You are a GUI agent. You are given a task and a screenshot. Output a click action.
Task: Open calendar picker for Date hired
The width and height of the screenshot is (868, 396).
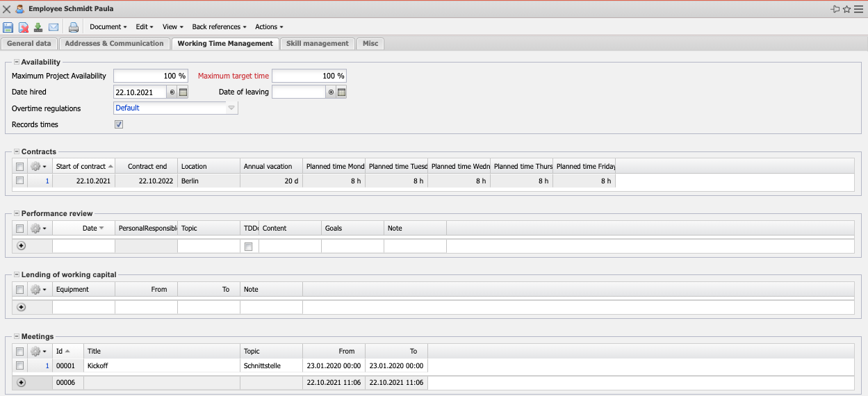(x=183, y=92)
